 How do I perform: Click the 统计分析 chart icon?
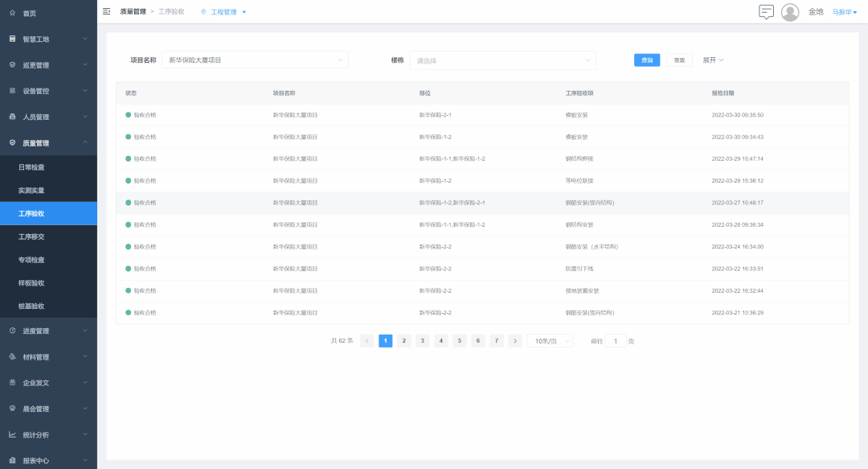(x=12, y=434)
